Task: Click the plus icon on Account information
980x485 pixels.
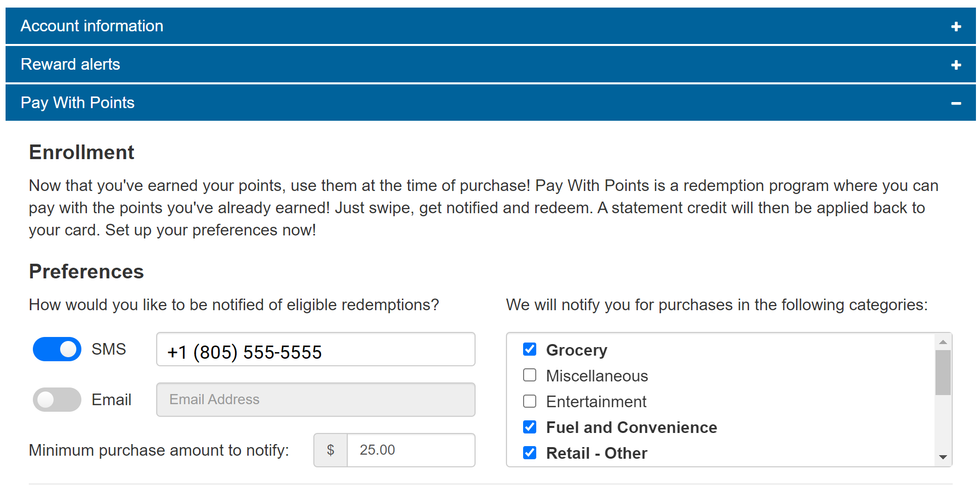Action: coord(956,26)
